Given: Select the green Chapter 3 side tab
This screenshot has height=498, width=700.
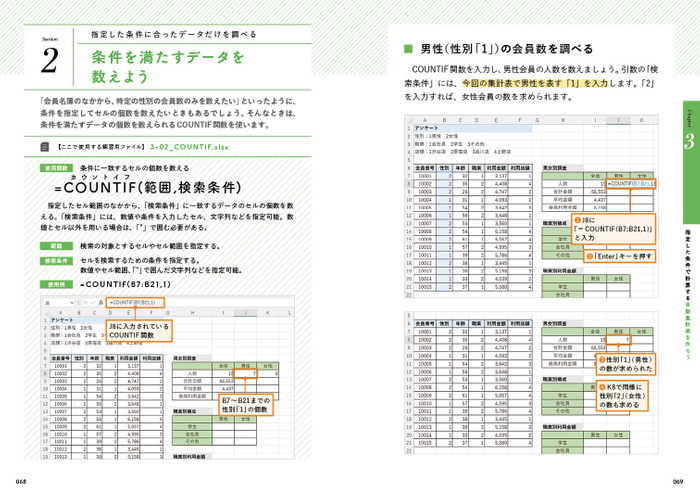Looking at the screenshot, I should (x=691, y=162).
